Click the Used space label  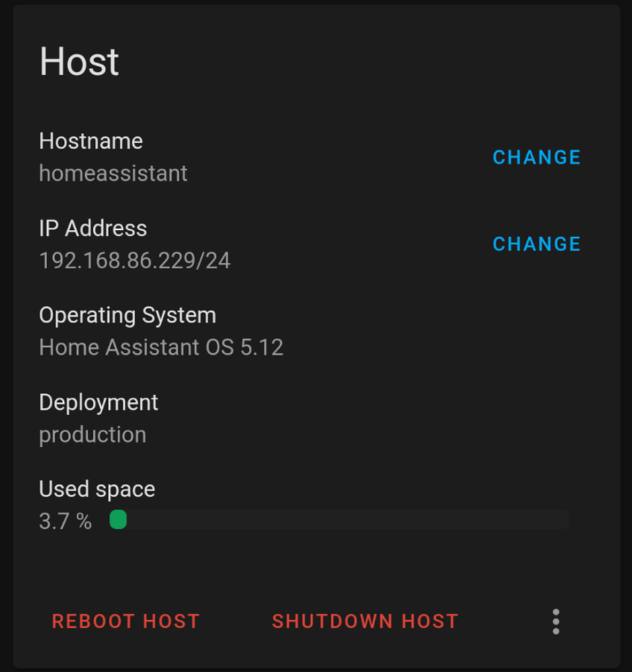pyautogui.click(x=97, y=489)
